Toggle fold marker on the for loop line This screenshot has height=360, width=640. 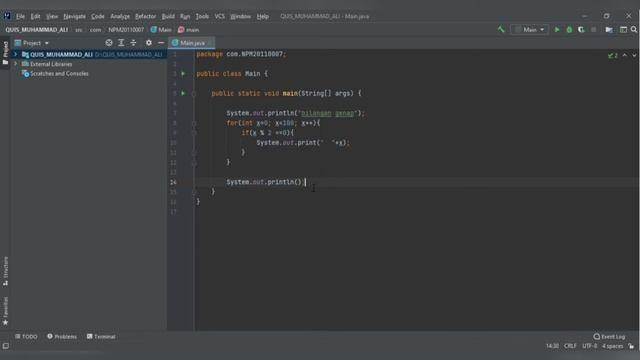coord(194,123)
